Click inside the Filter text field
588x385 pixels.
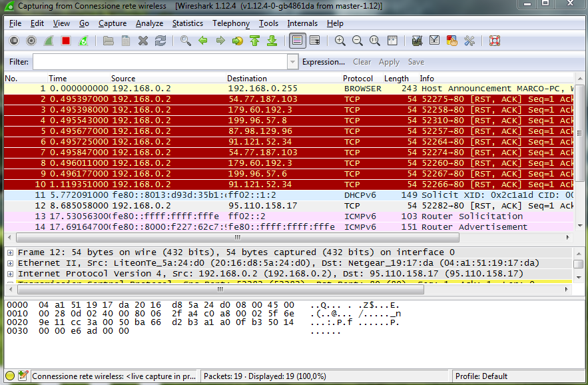pyautogui.click(x=160, y=62)
